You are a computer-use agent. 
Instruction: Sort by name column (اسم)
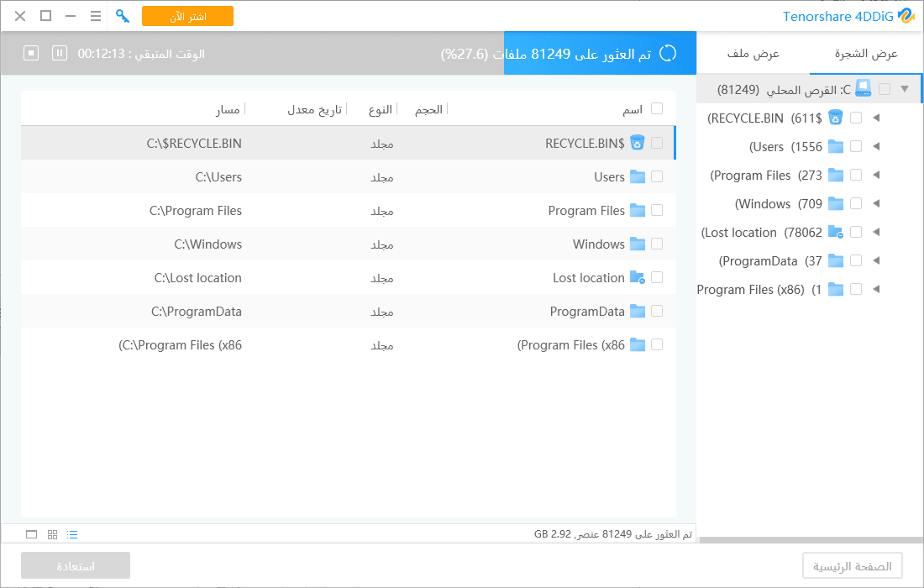633,109
